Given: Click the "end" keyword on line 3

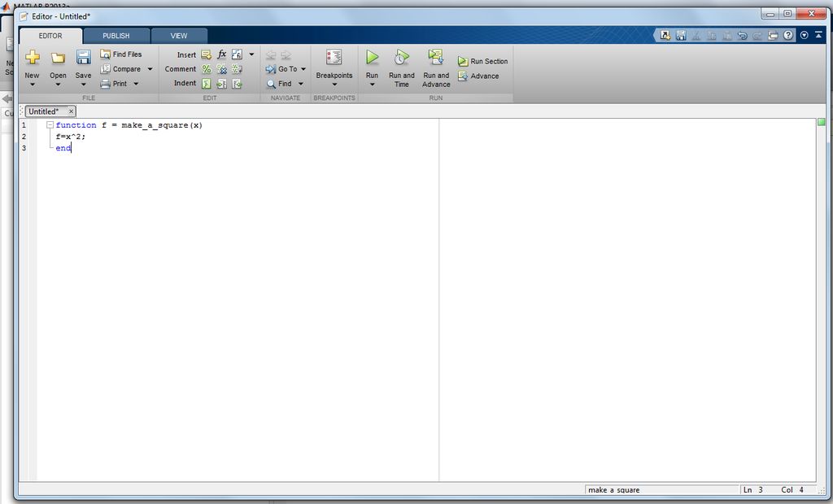Looking at the screenshot, I should pos(63,148).
